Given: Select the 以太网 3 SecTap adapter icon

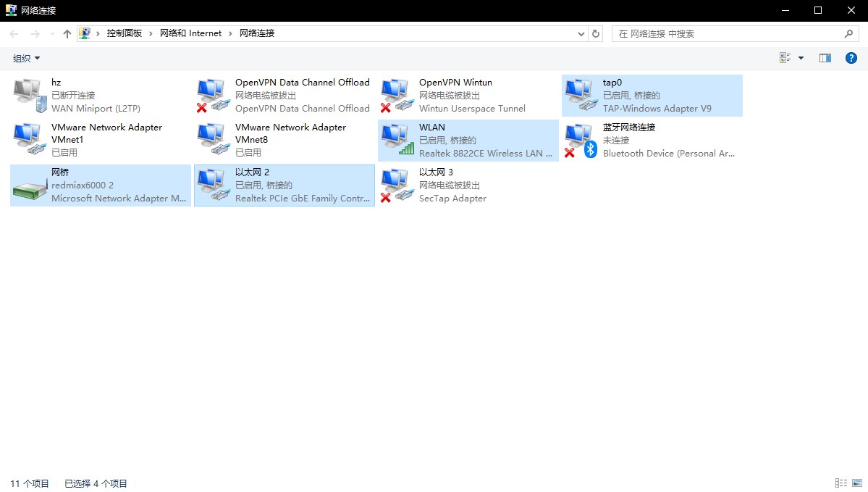Looking at the screenshot, I should [x=397, y=185].
